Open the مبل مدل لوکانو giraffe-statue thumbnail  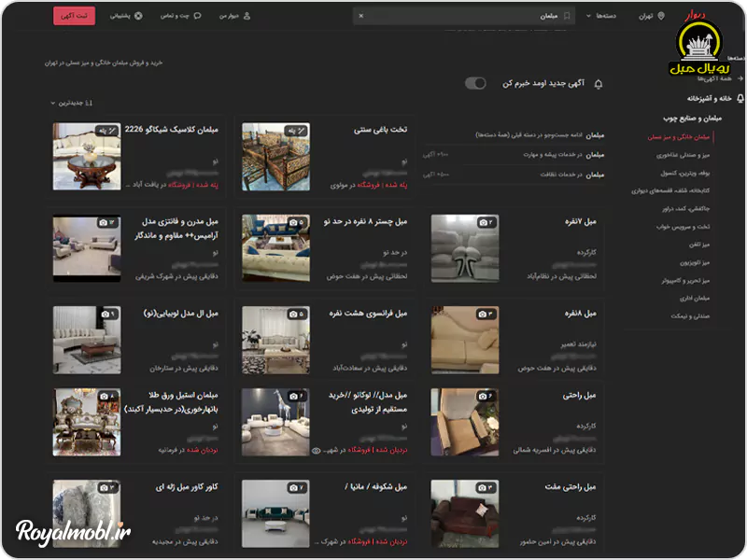pos(275,422)
